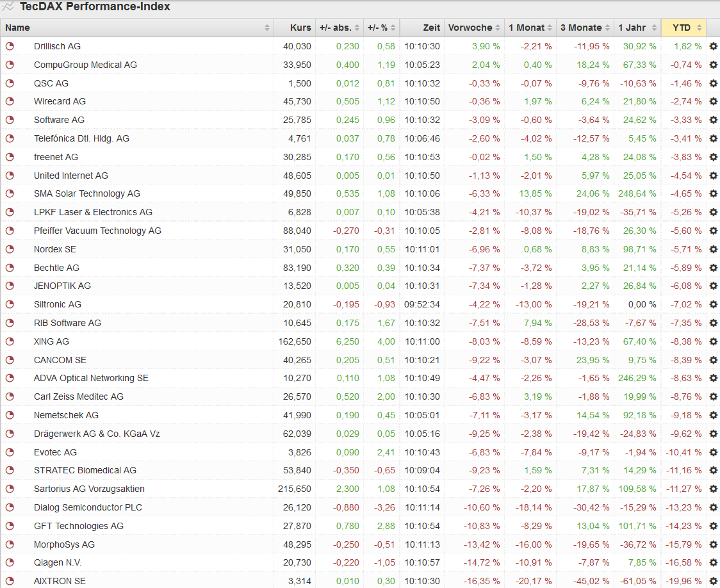Select Dialog Semiconductor change -3,26
The image size is (720, 588).
click(x=384, y=508)
